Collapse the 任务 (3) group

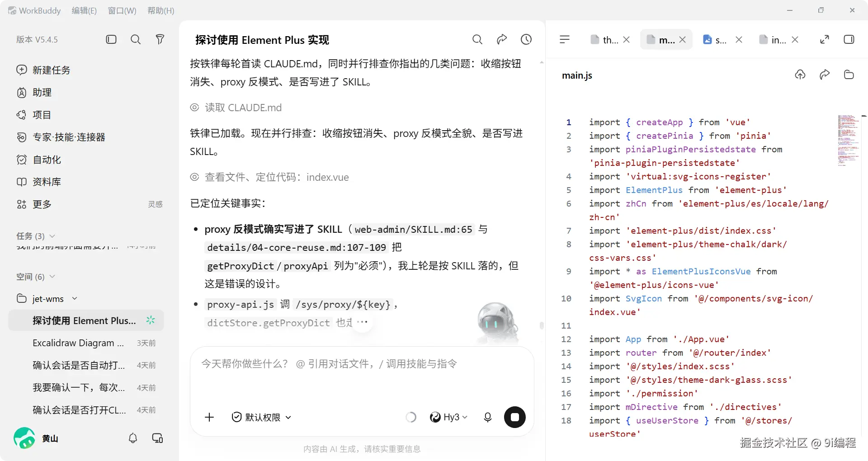click(x=36, y=236)
